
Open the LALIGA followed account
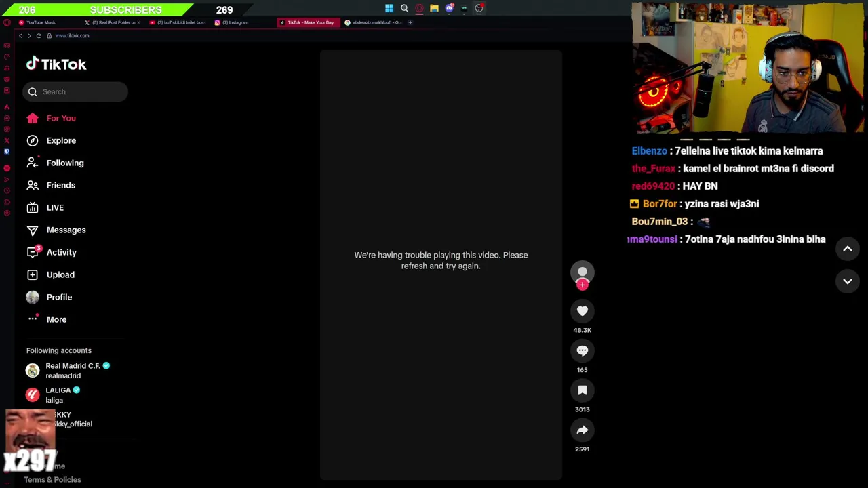click(53, 394)
